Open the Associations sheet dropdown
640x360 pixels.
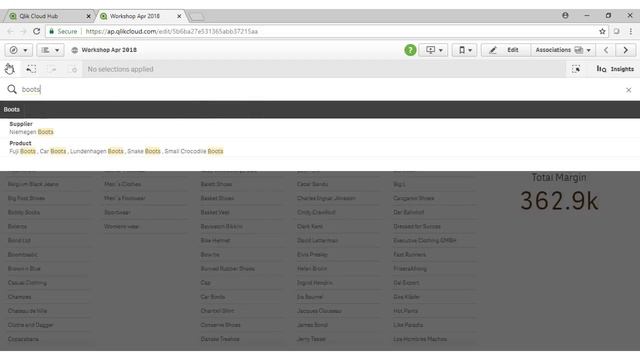[x=563, y=50]
